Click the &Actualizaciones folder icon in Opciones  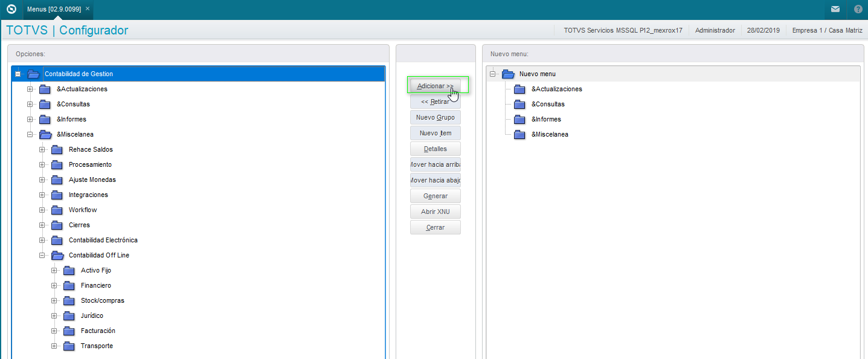tap(45, 89)
